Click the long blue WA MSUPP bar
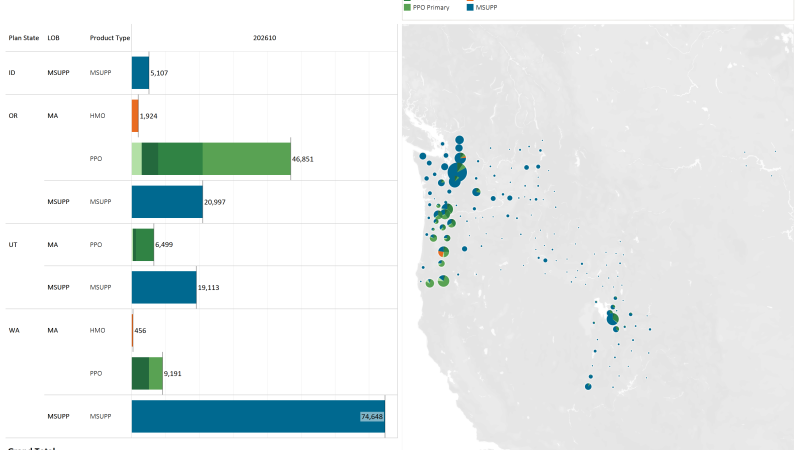 [x=258, y=416]
